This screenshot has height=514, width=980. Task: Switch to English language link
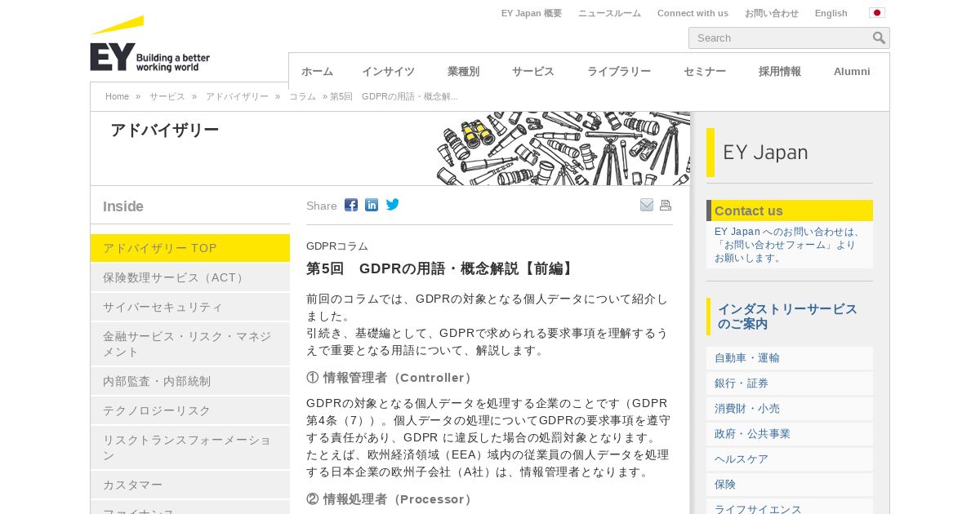tap(831, 13)
